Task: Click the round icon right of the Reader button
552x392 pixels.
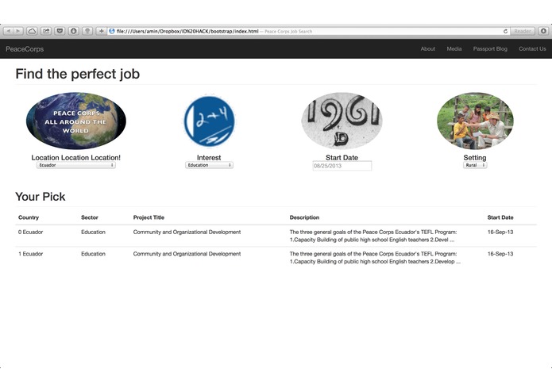Action: pos(543,31)
